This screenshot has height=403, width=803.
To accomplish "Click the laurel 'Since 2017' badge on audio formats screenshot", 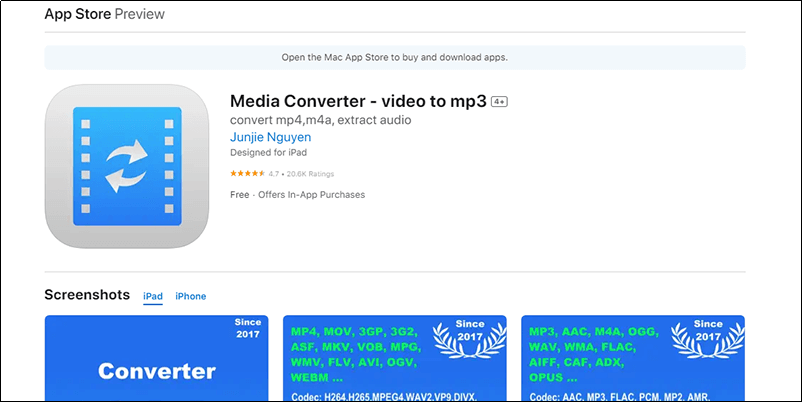I will click(x=708, y=338).
